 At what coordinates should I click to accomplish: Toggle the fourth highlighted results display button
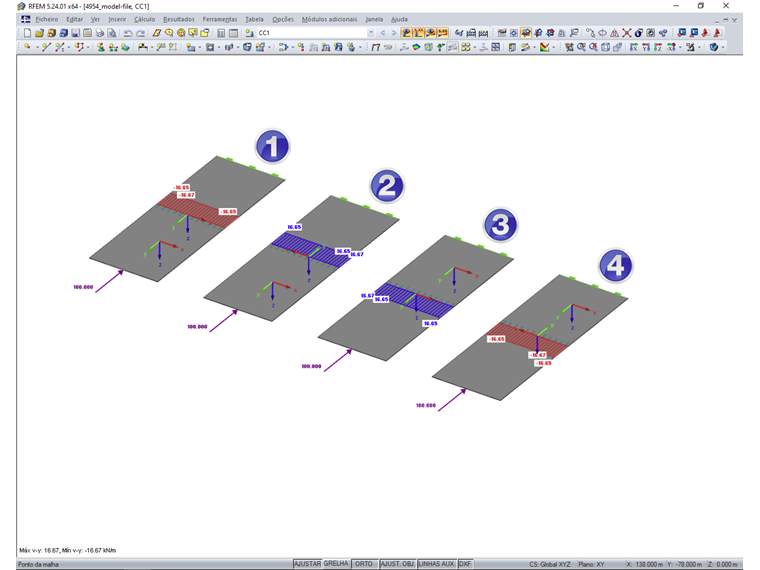pos(443,33)
